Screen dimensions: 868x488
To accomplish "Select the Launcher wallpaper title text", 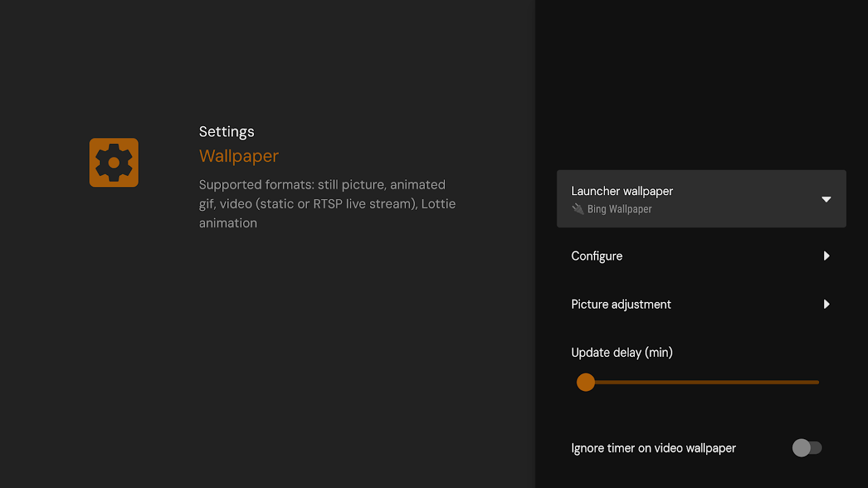I will 622,191.
